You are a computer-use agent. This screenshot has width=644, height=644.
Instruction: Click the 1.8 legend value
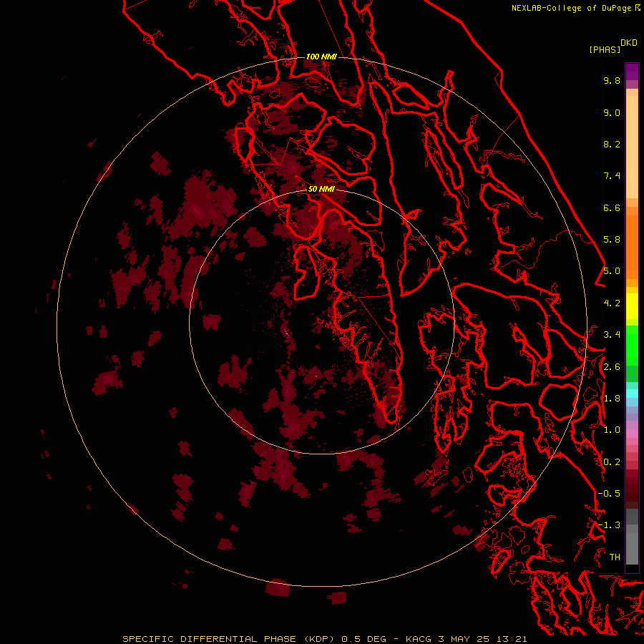click(x=612, y=399)
